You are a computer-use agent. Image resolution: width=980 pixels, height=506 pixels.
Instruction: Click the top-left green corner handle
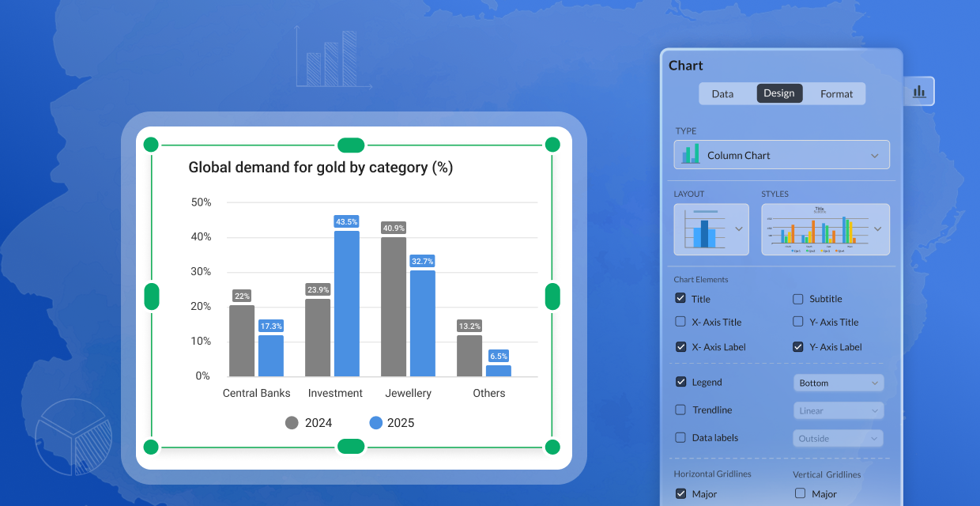click(x=150, y=145)
